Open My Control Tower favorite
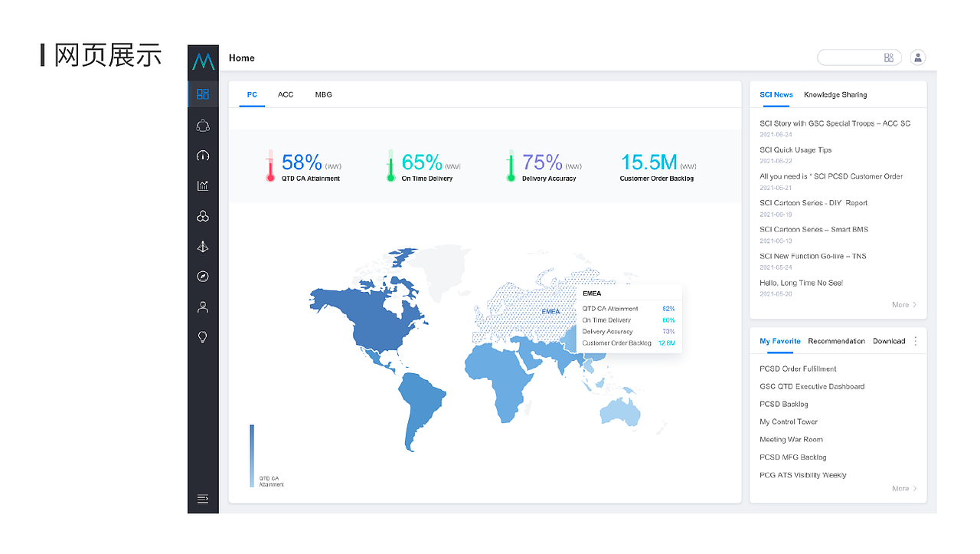This screenshot has width=980, height=554. 789,421
